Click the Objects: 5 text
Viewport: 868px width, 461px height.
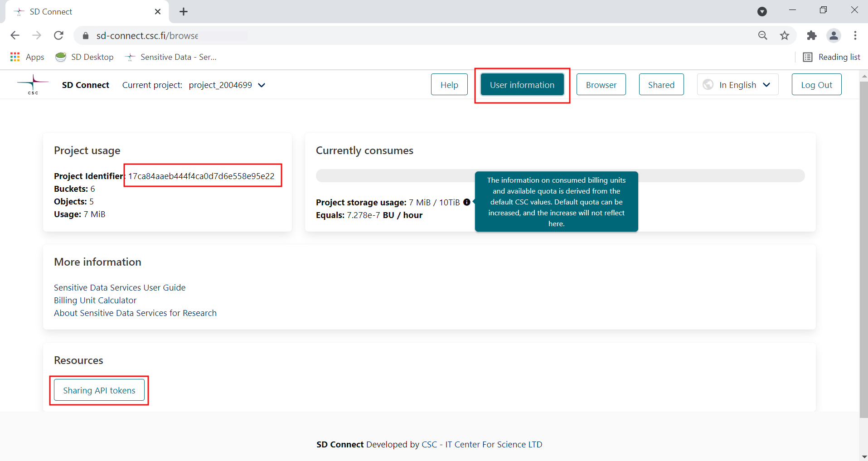point(74,201)
